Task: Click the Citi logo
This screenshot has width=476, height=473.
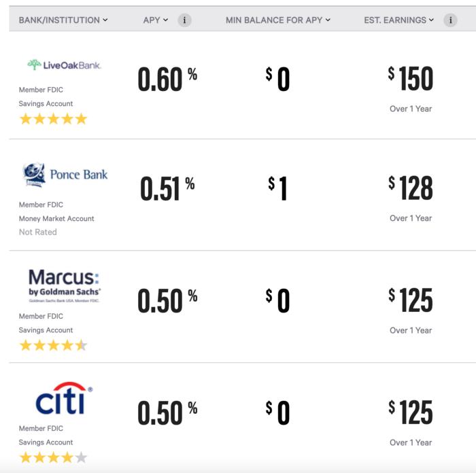Action: [x=64, y=398]
